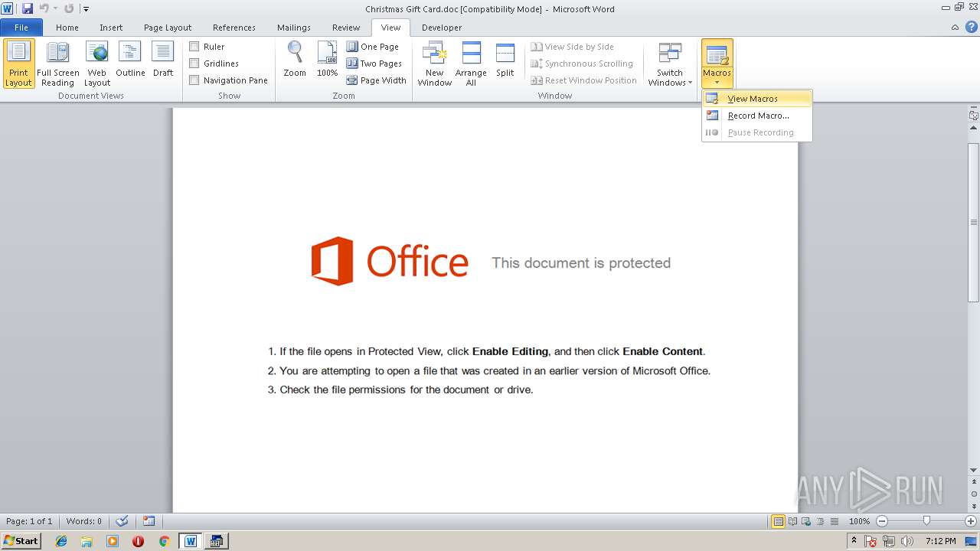Switch to the Review tab

346,28
